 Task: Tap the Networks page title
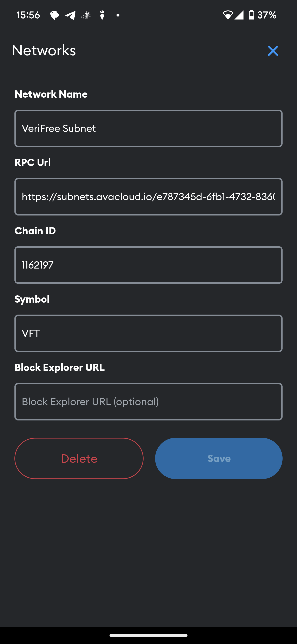pos(44,51)
